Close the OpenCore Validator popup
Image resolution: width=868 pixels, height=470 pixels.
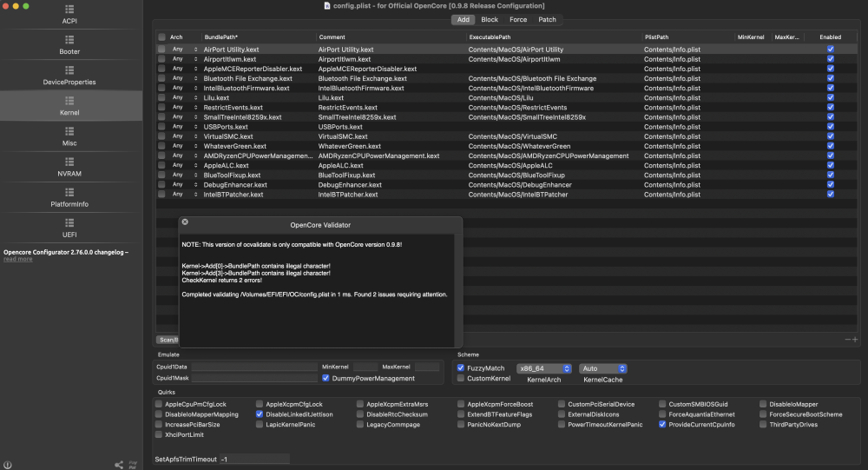coord(185,222)
